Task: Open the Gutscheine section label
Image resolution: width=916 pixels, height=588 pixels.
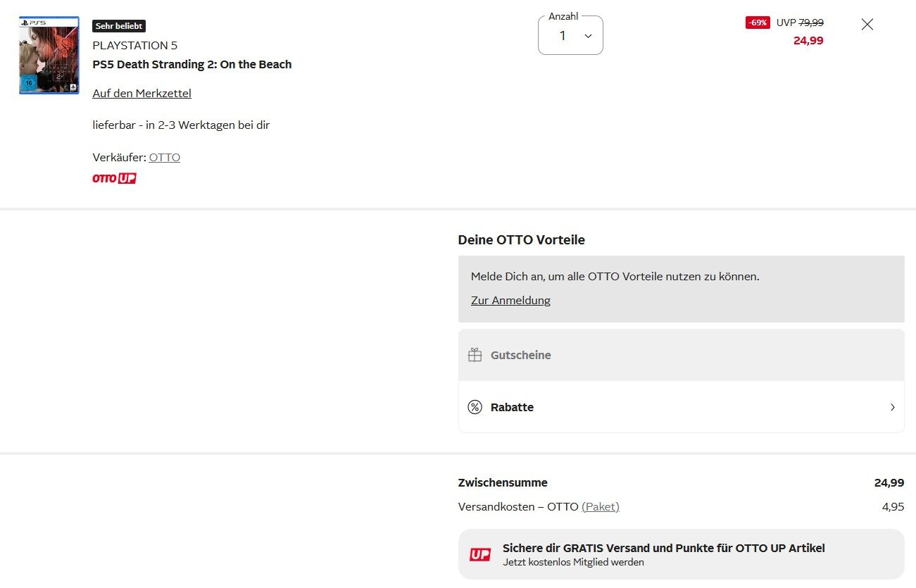Action: click(x=520, y=355)
